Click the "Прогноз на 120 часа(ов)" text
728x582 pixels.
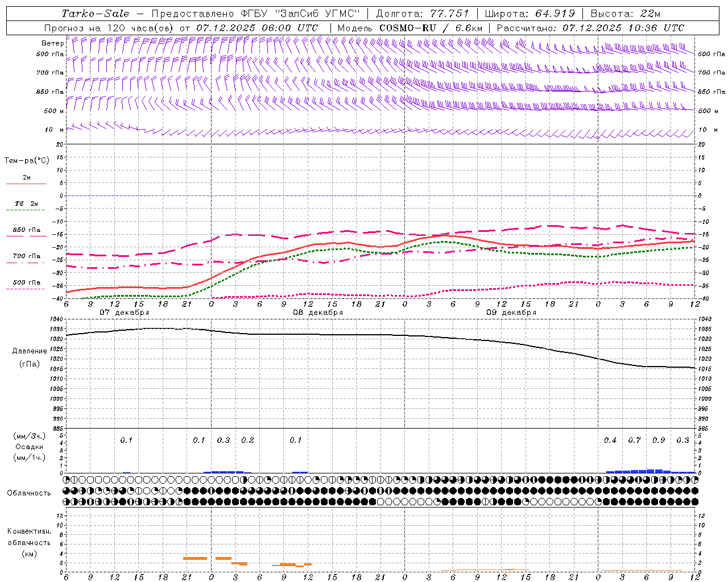pyautogui.click(x=109, y=28)
